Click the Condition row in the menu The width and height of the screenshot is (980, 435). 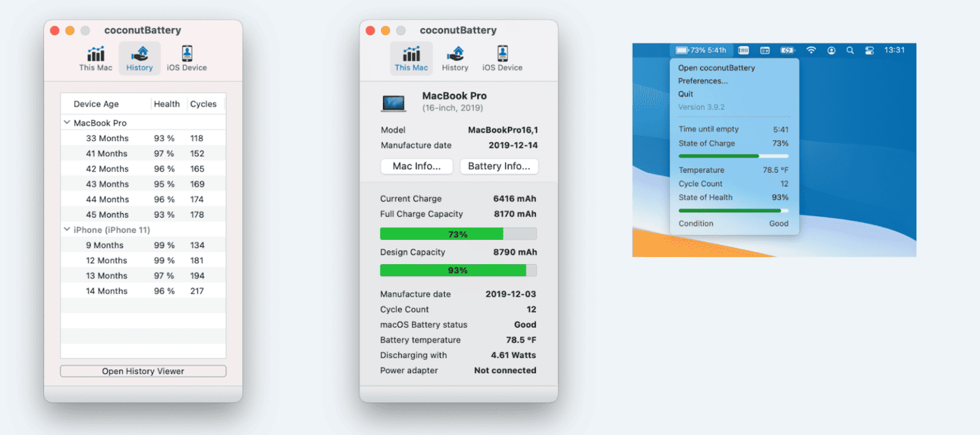[734, 223]
